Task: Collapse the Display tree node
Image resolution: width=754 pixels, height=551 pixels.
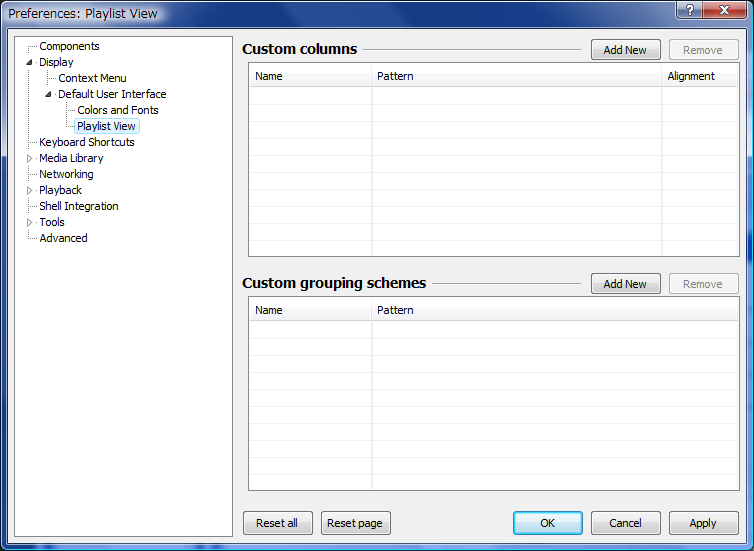Action: pos(29,62)
